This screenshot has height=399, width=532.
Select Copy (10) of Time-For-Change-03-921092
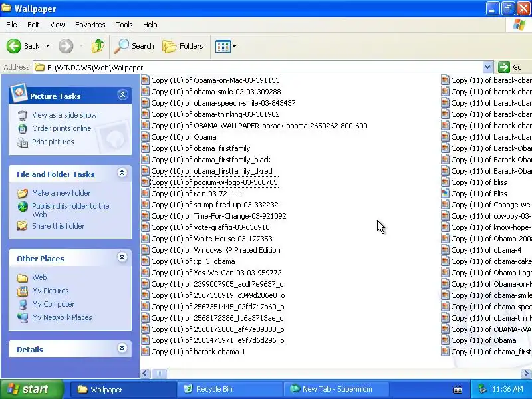[219, 216]
